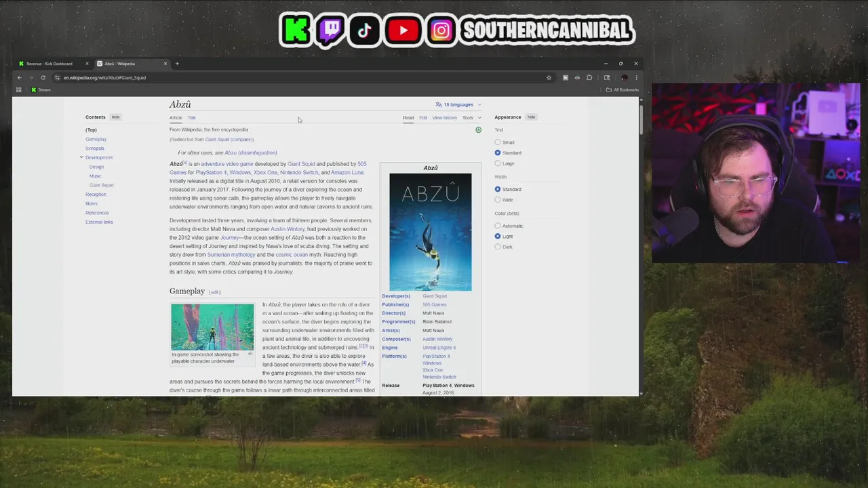Open the Chrome profile avatar
Screen dimensions: 868x488
pos(624,77)
